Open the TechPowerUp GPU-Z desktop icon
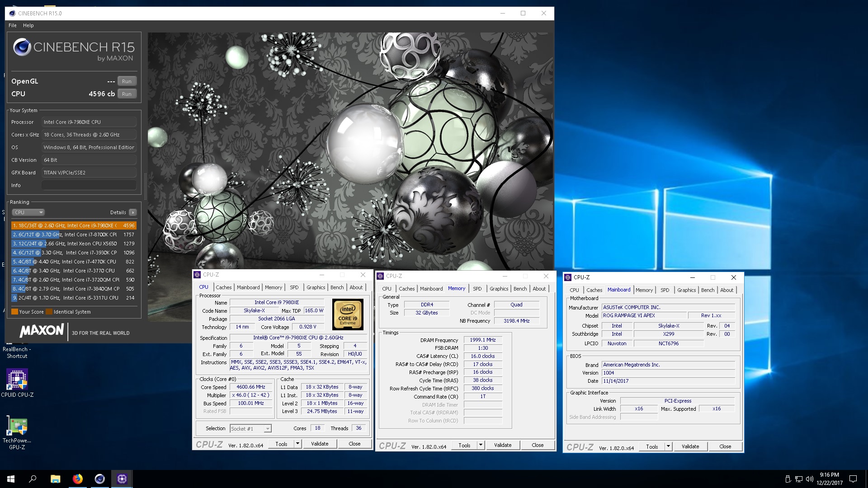This screenshot has height=488, width=868. coord(17,433)
